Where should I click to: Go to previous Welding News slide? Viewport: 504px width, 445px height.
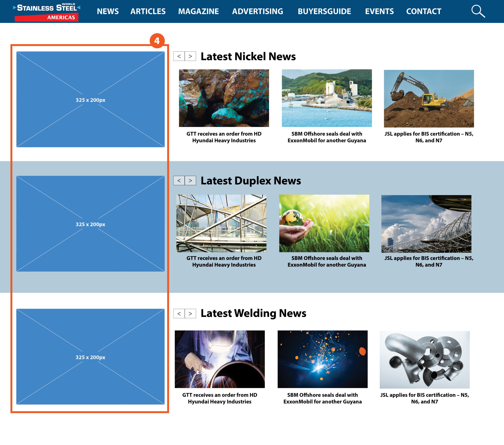[179, 314]
